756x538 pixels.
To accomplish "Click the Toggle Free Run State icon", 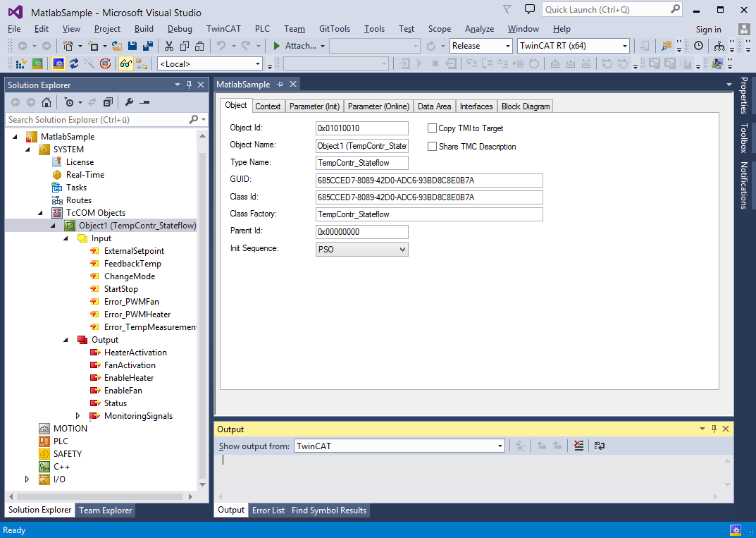I will (x=105, y=63).
